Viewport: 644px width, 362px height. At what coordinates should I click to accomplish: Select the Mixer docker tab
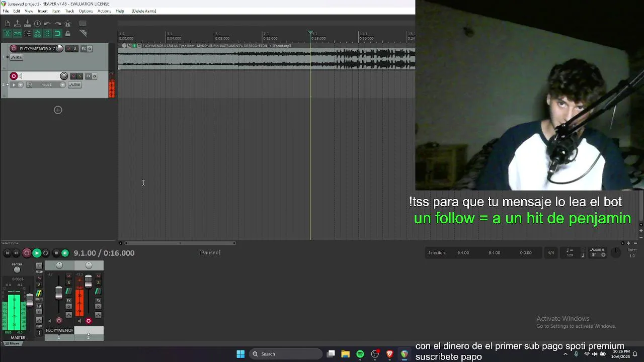[x=12, y=343]
